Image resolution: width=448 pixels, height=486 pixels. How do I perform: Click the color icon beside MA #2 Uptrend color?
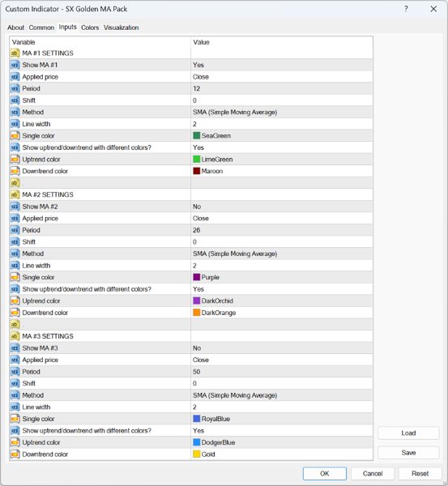[15, 301]
